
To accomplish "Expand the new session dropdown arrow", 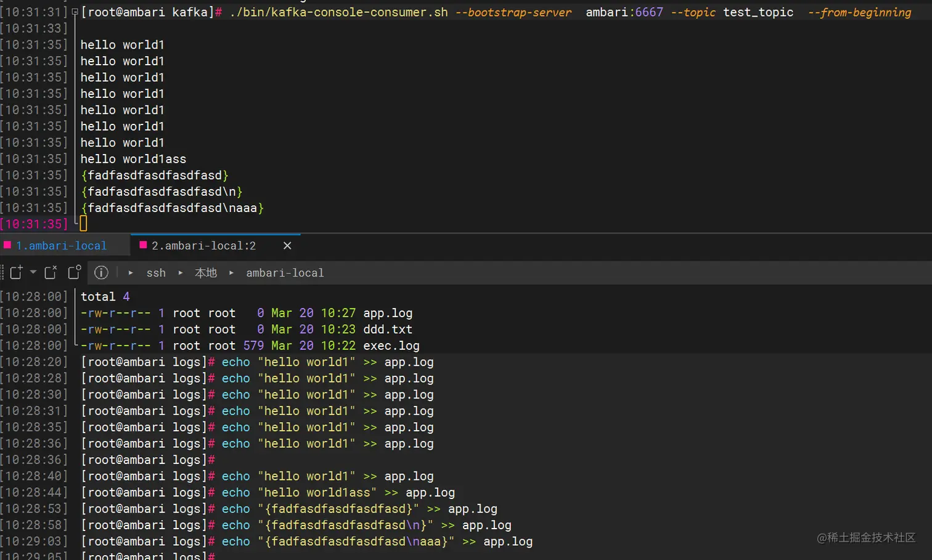I will pyautogui.click(x=33, y=272).
